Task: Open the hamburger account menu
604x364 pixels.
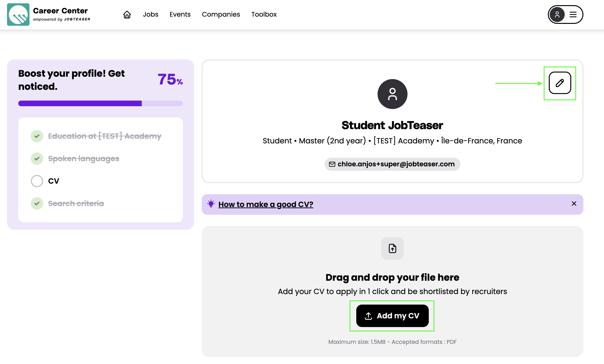Action: click(573, 15)
